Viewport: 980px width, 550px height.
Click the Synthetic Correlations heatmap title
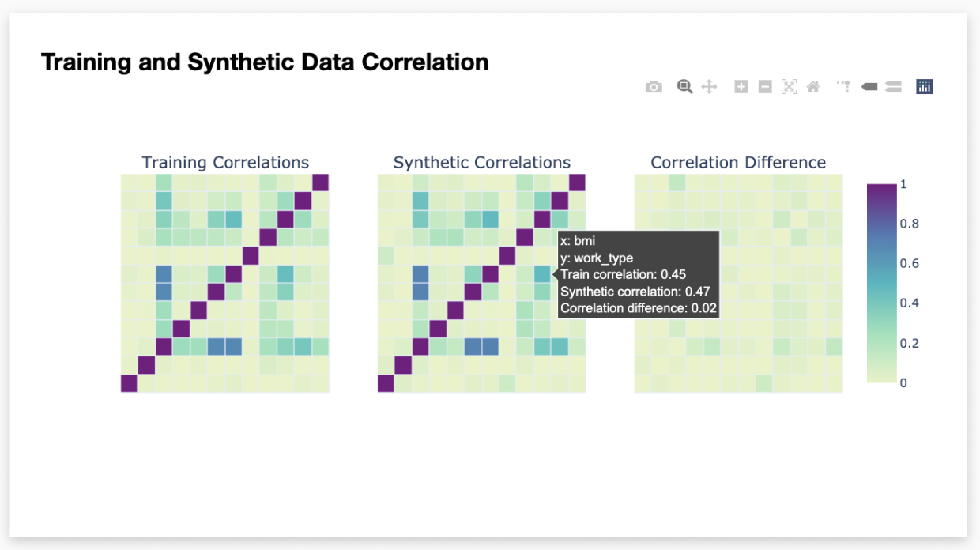482,163
